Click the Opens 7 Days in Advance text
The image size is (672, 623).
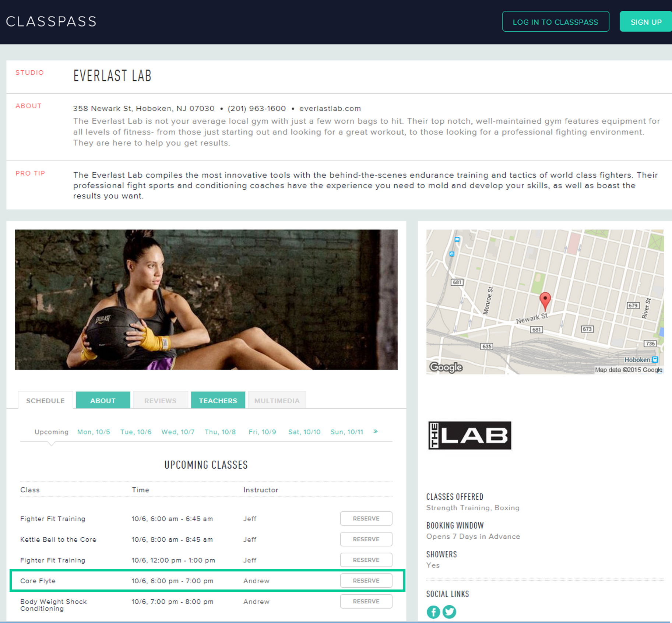tap(473, 536)
